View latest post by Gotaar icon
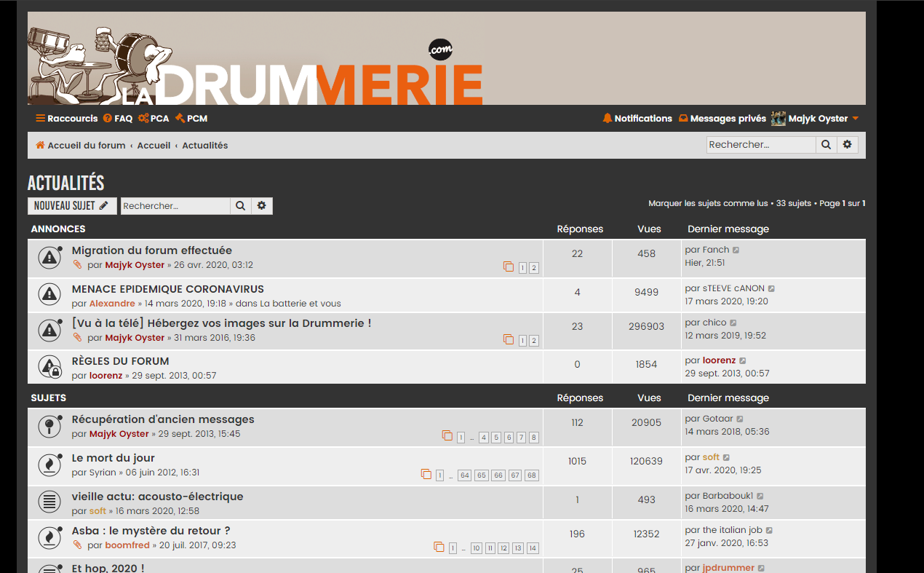The width and height of the screenshot is (924, 573). (740, 419)
